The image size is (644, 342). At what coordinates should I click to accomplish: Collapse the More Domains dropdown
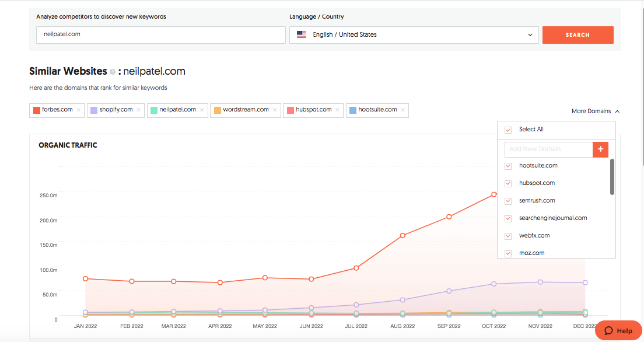(x=595, y=111)
